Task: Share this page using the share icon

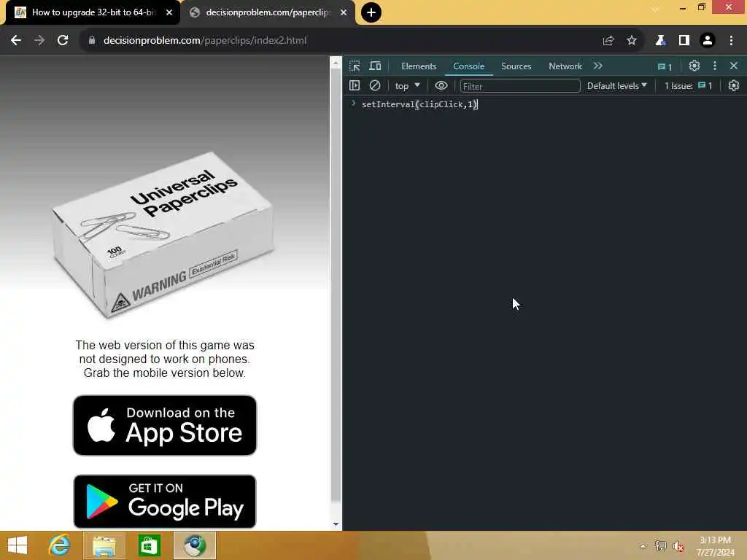Action: 608,41
